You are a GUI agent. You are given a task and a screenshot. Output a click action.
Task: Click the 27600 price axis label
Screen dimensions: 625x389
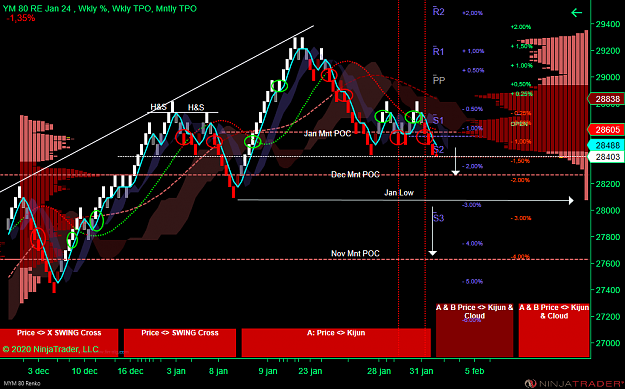(607, 263)
